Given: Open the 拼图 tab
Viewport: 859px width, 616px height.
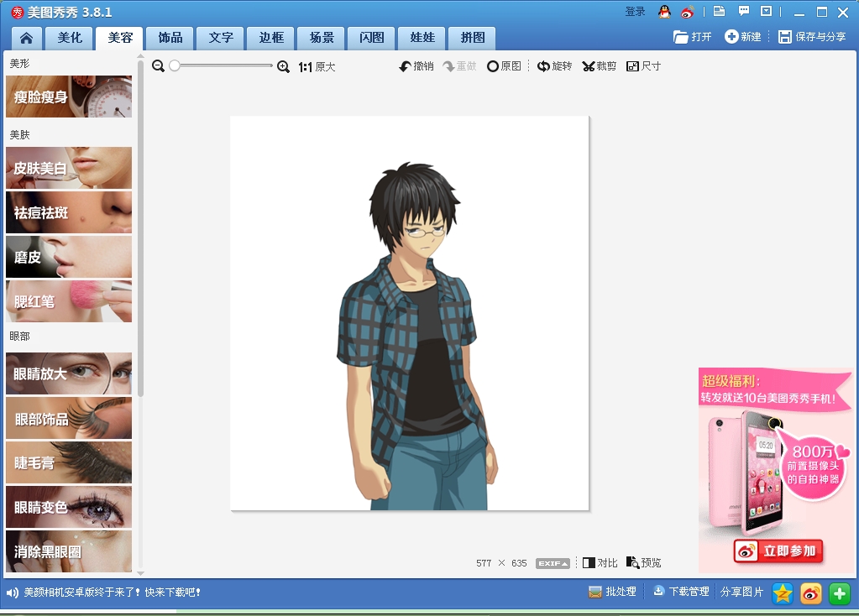Looking at the screenshot, I should click(473, 38).
